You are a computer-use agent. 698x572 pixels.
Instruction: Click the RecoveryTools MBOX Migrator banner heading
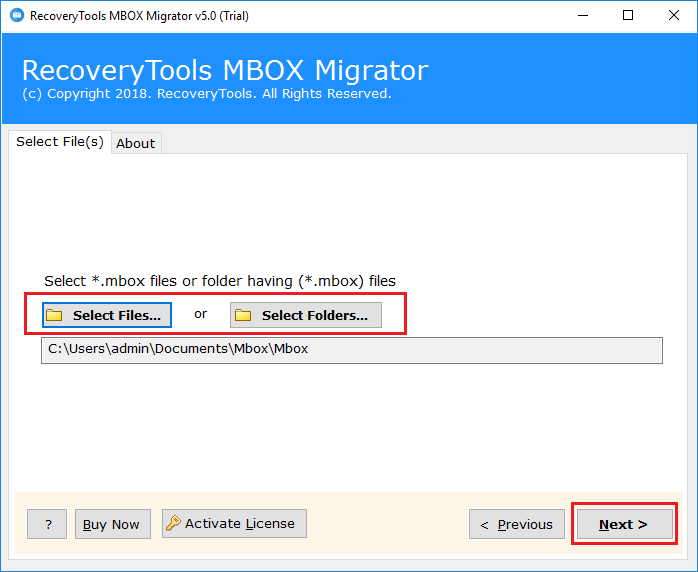click(x=225, y=70)
